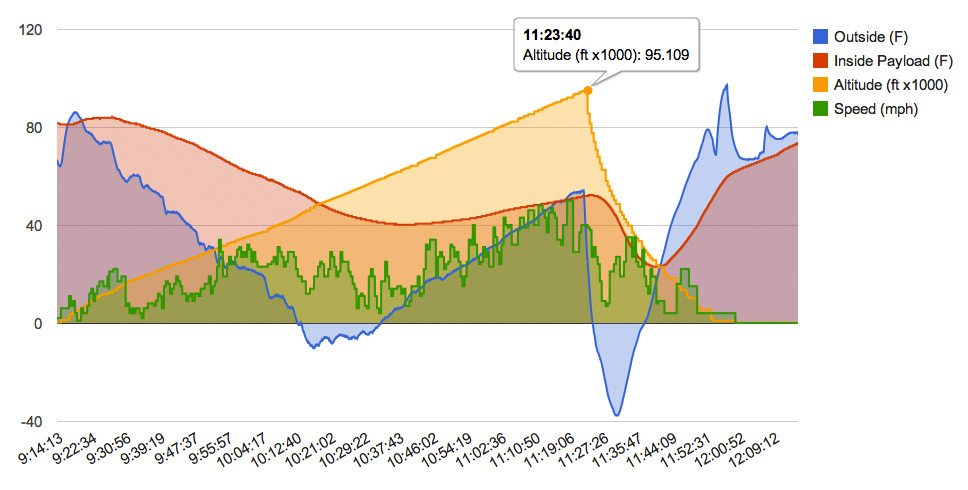
Task: Select the "Altitude (ft x1000)" legend label
Action: [890, 85]
